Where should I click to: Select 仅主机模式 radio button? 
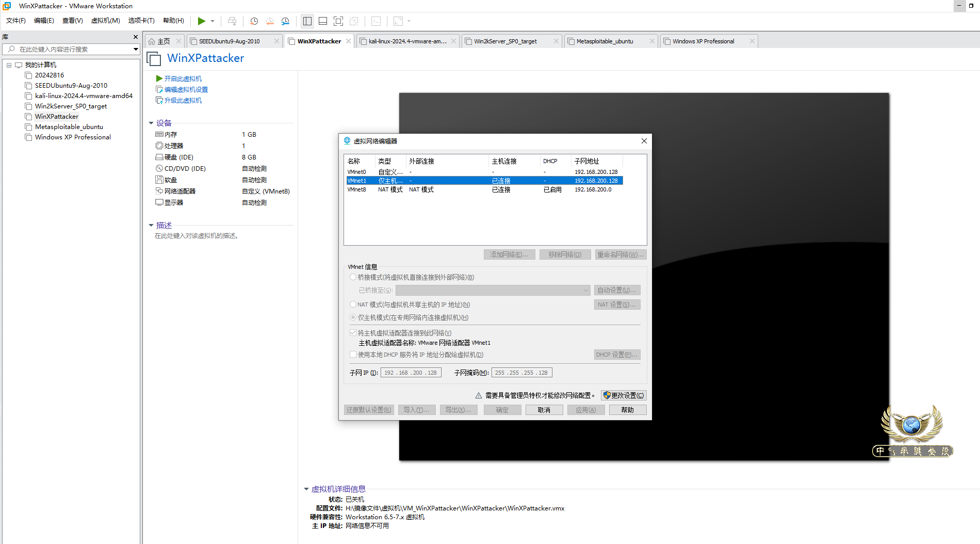[x=353, y=317]
